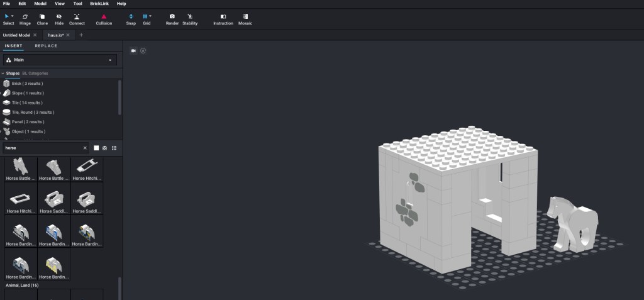Open the BrickLink menu
Image resolution: width=644 pixels, height=300 pixels.
click(x=99, y=4)
